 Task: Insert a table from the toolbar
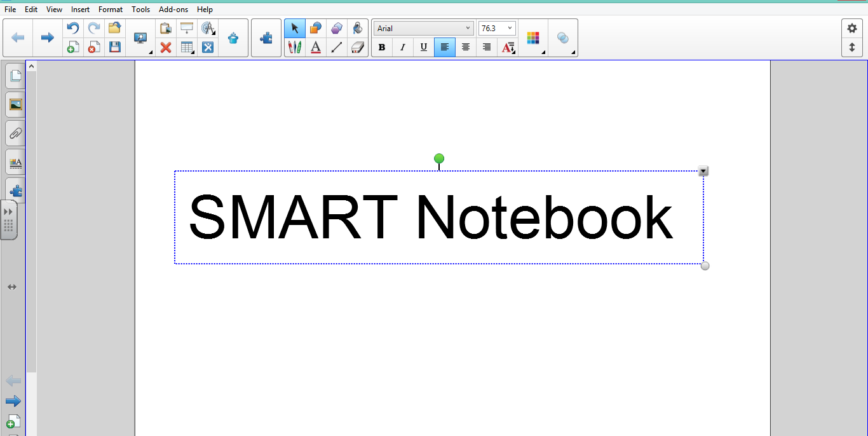[x=187, y=47]
